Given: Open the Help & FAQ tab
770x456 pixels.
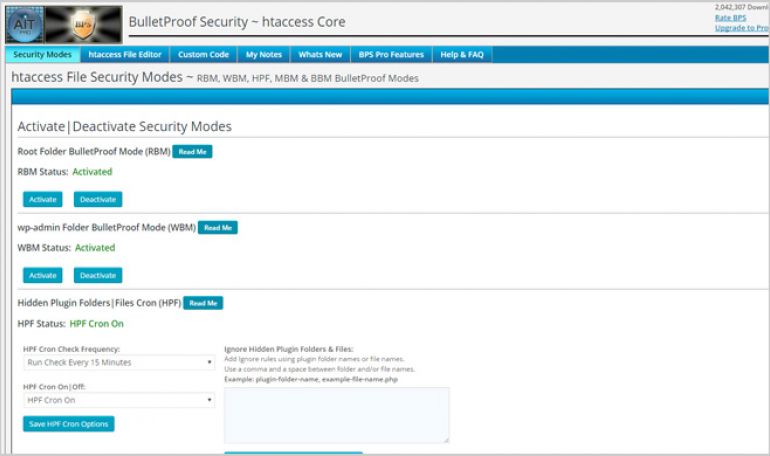Looking at the screenshot, I should coord(462,54).
